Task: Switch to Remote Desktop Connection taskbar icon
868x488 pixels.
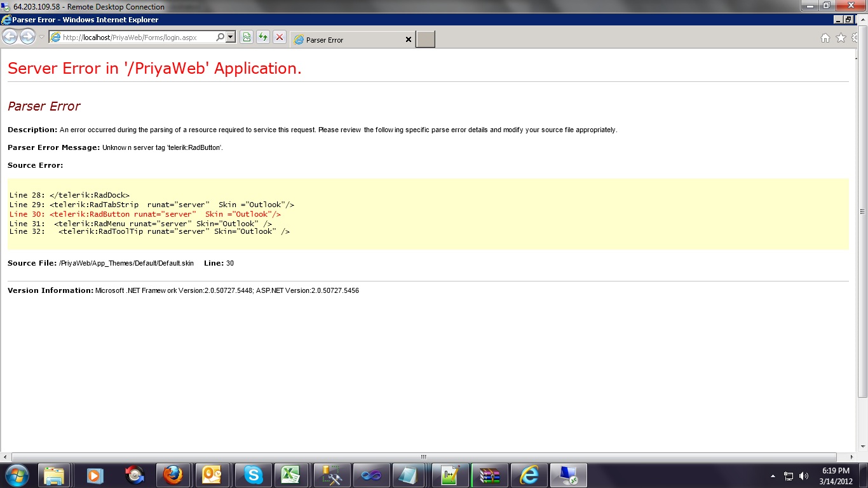Action: click(x=568, y=475)
